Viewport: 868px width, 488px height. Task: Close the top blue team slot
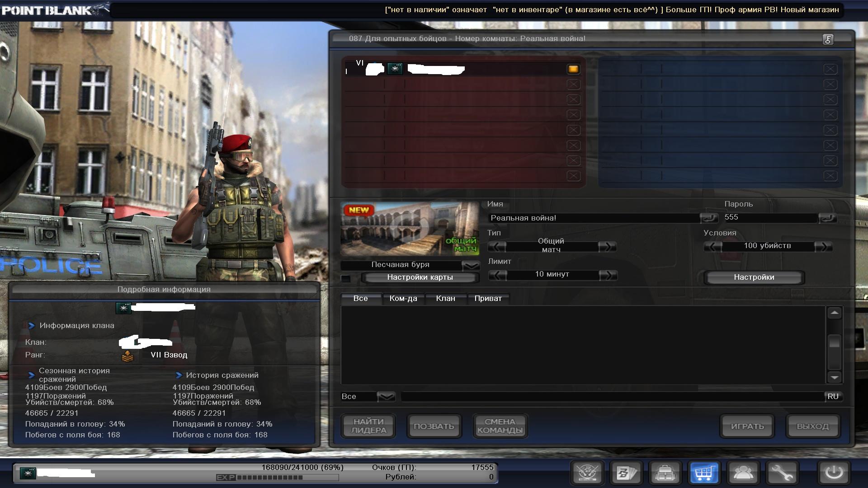point(830,69)
